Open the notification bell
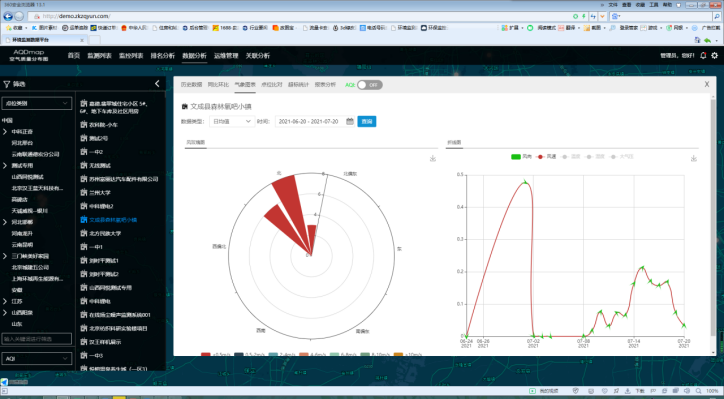This screenshot has height=399, width=724. [x=703, y=55]
